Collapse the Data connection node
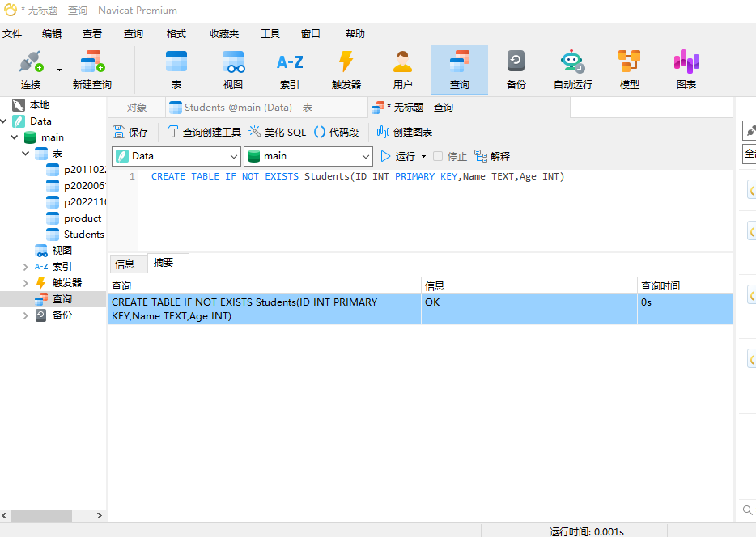 pos(4,121)
